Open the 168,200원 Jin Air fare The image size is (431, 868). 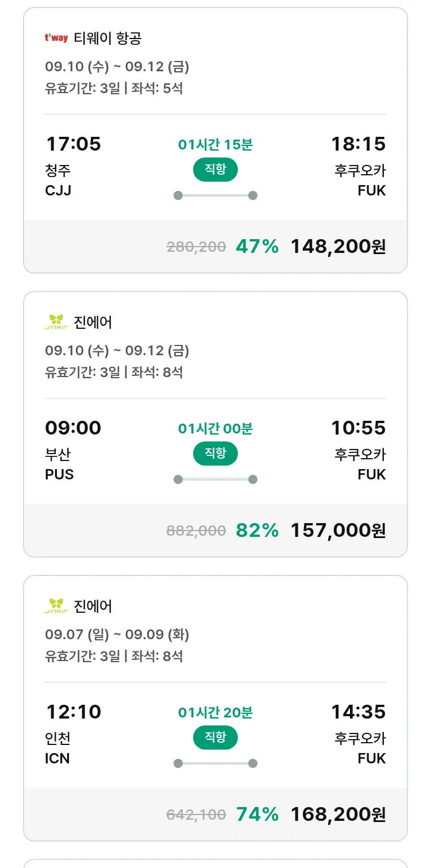[x=338, y=815]
